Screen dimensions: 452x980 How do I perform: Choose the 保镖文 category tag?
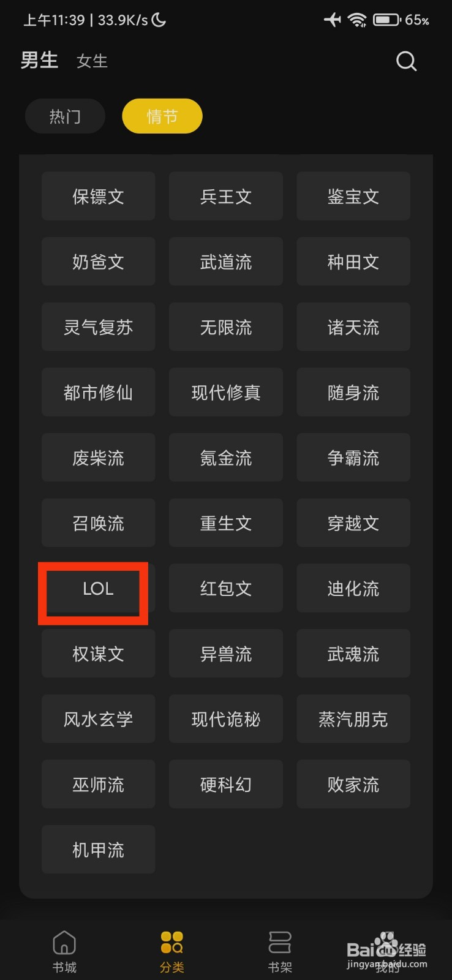click(98, 197)
